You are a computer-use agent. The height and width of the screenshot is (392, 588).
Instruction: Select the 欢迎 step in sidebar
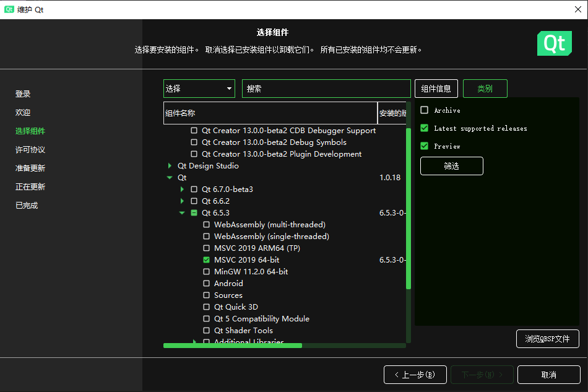(x=23, y=112)
